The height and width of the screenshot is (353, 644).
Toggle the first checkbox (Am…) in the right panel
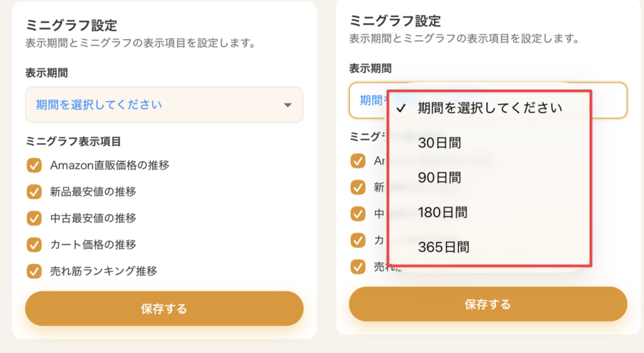pyautogui.click(x=358, y=161)
